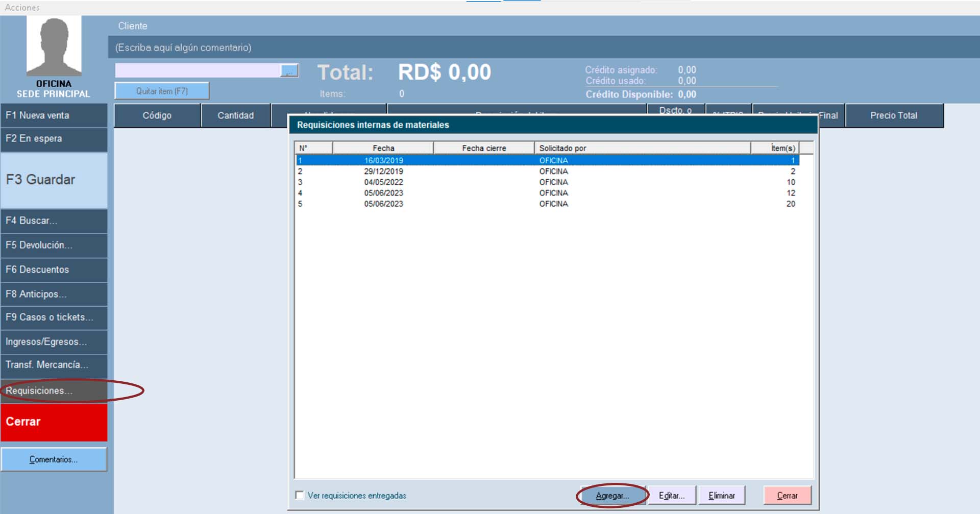Screen dimensions: 980x514
Task: Select requisition row dated 04/05/2022
Action: pos(383,182)
